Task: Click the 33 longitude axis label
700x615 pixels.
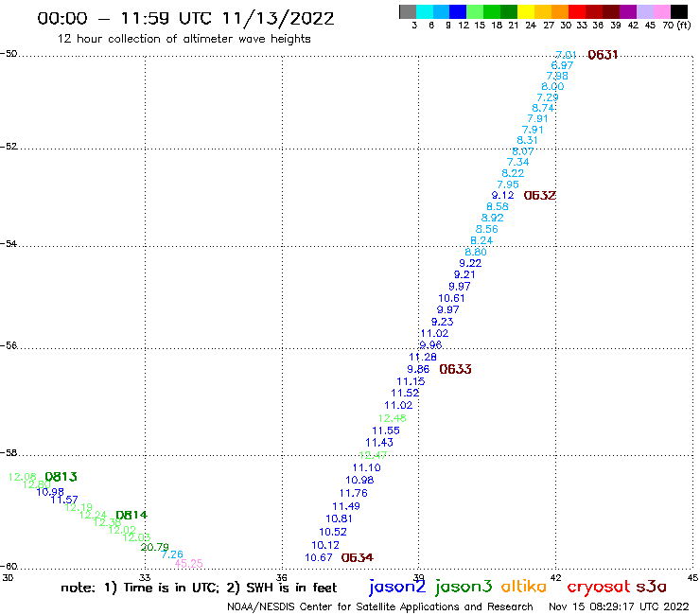Action: [x=145, y=577]
